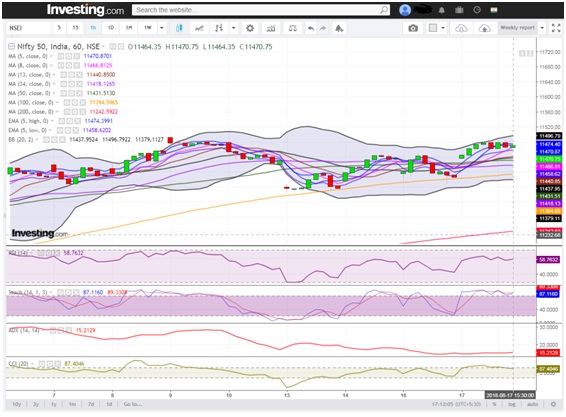The image size is (566, 417).
Task: Click the NSEI symbol input box
Action: pyautogui.click(x=28, y=28)
